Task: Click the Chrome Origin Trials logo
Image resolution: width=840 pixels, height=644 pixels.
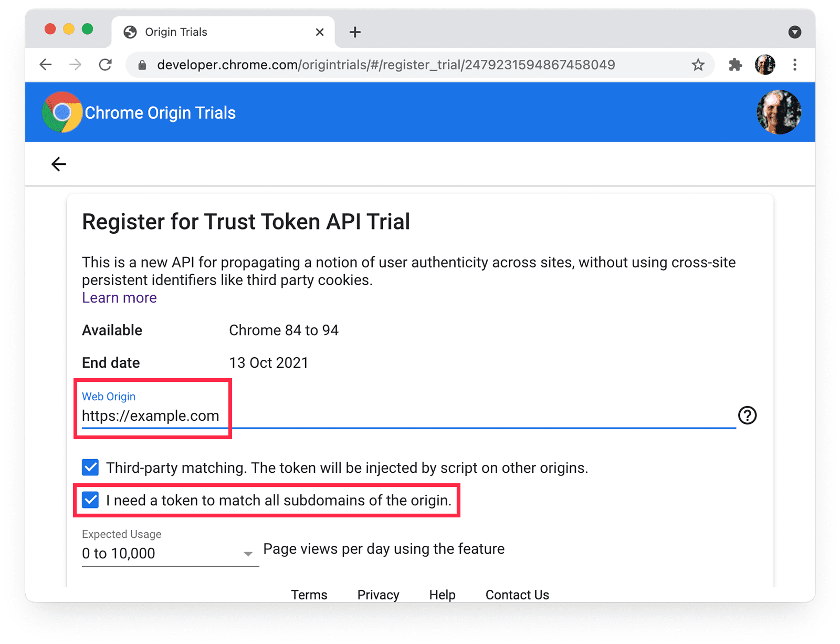Action: coord(61,112)
